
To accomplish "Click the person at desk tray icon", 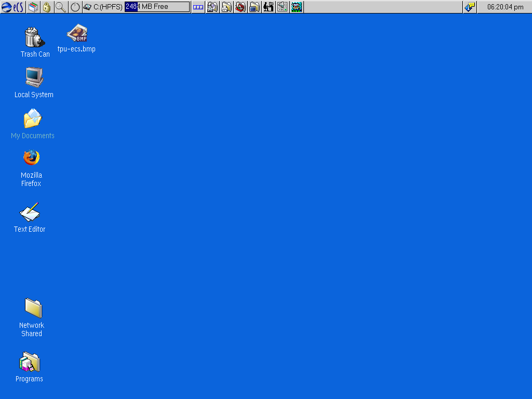I will [x=268, y=7].
